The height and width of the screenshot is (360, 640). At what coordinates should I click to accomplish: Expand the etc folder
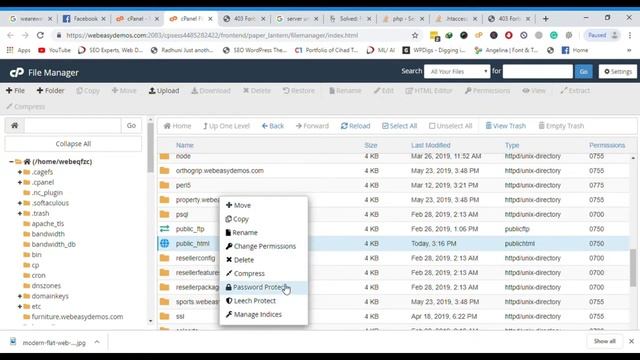tap(20, 306)
